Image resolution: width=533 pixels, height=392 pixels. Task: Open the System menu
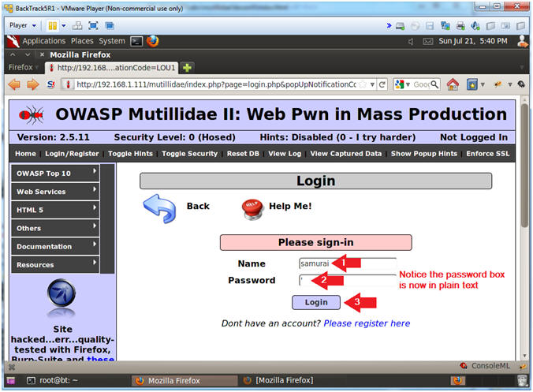(x=112, y=41)
